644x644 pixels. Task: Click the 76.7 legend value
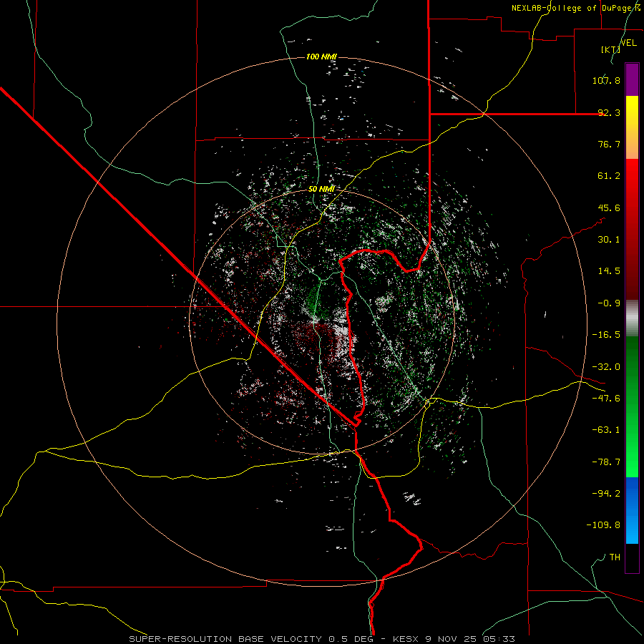(x=609, y=144)
